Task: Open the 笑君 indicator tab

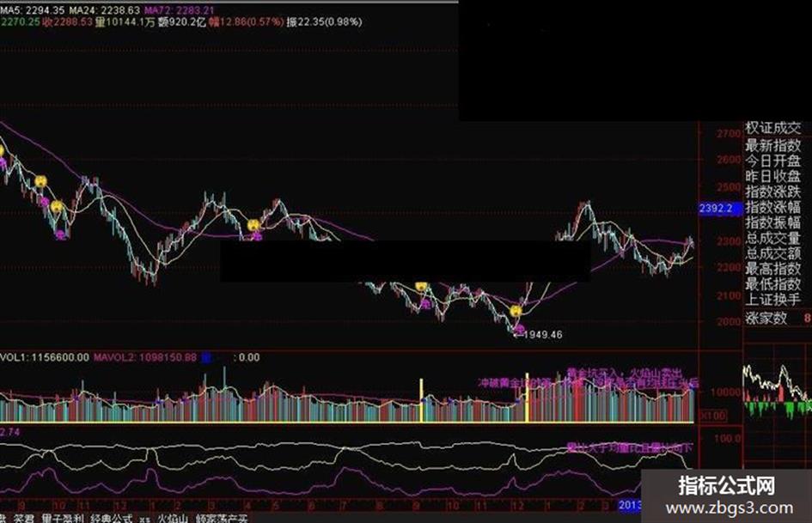Action: click(x=23, y=519)
